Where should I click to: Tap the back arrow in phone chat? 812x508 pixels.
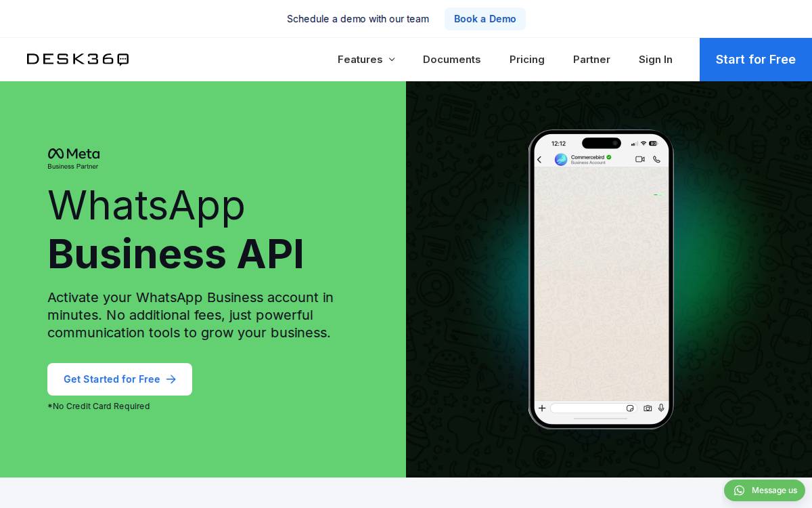click(539, 160)
